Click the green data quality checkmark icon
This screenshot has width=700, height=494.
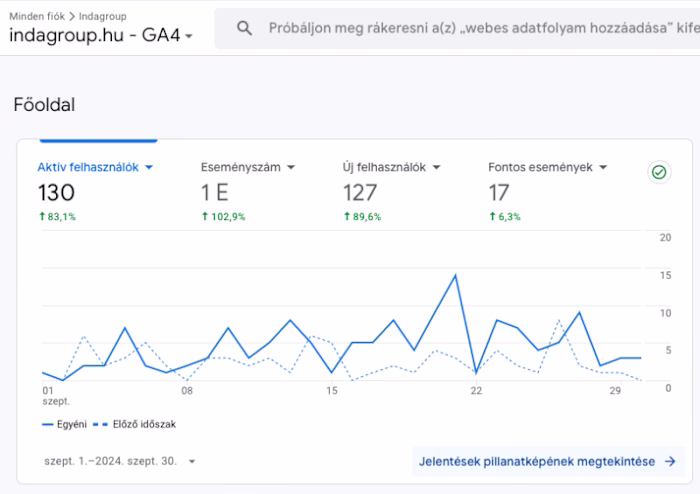659,172
